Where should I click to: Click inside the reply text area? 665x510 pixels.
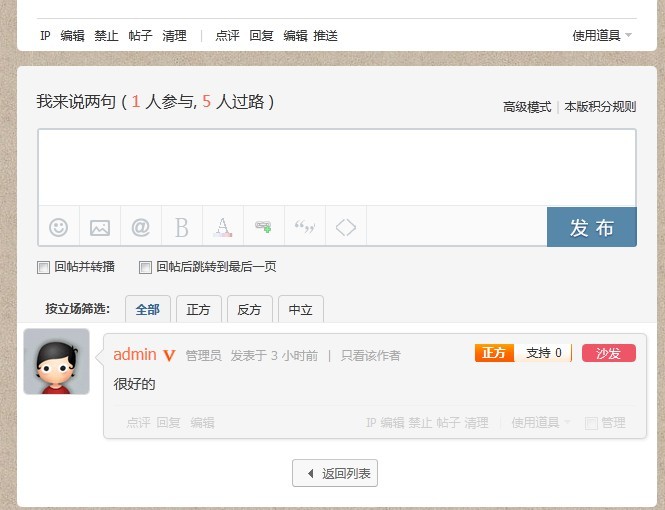click(x=337, y=167)
